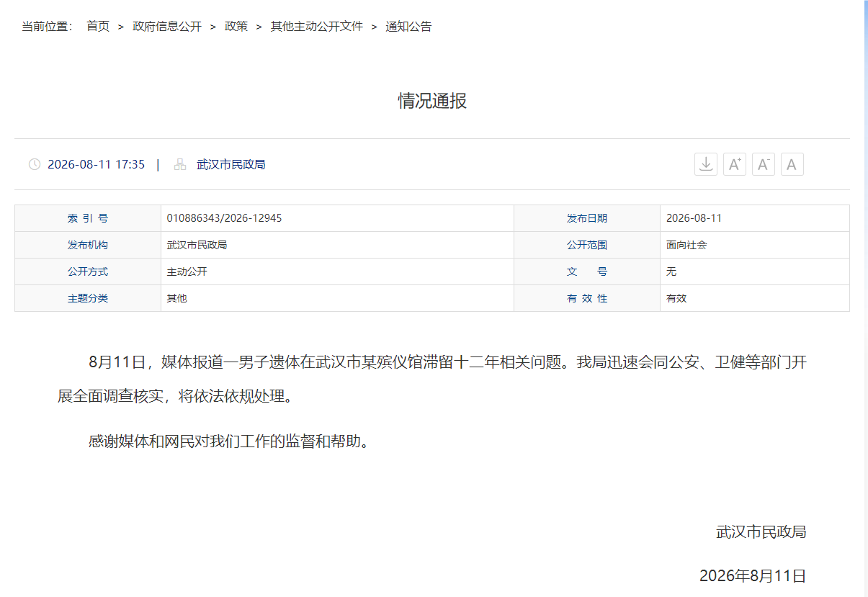Increase font size with A+ icon
The height and width of the screenshot is (597, 868).
pos(735,164)
